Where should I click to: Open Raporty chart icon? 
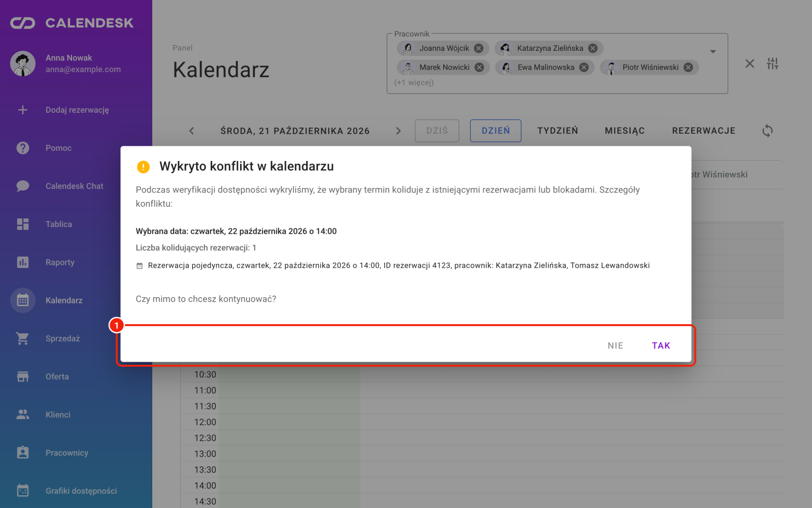coord(23,262)
